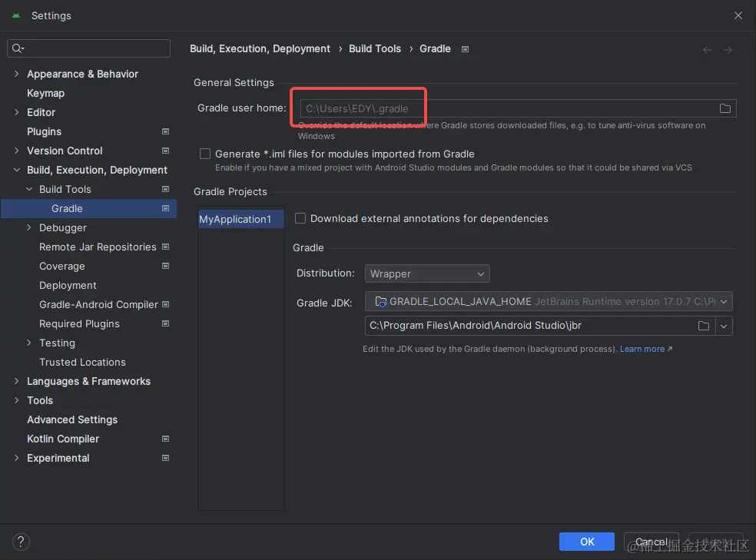Collapse the Build Tools node
Screen dimensions: 756x560
point(29,190)
